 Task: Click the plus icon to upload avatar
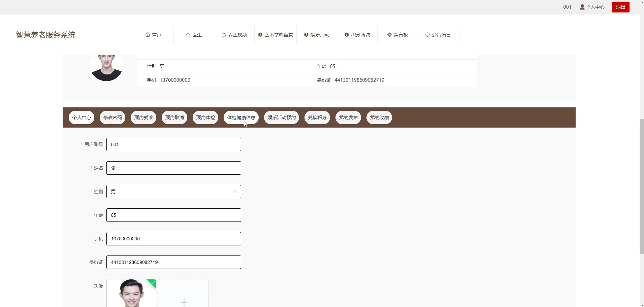pos(184,302)
